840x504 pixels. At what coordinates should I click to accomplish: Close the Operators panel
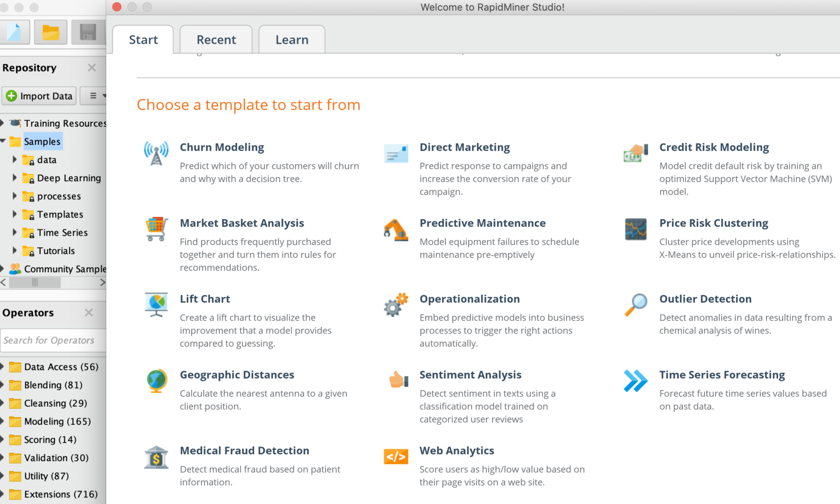(89, 312)
